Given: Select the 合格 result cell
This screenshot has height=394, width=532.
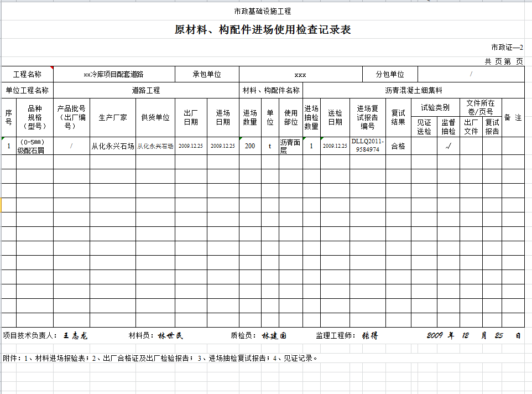Looking at the screenshot, I should coord(398,146).
